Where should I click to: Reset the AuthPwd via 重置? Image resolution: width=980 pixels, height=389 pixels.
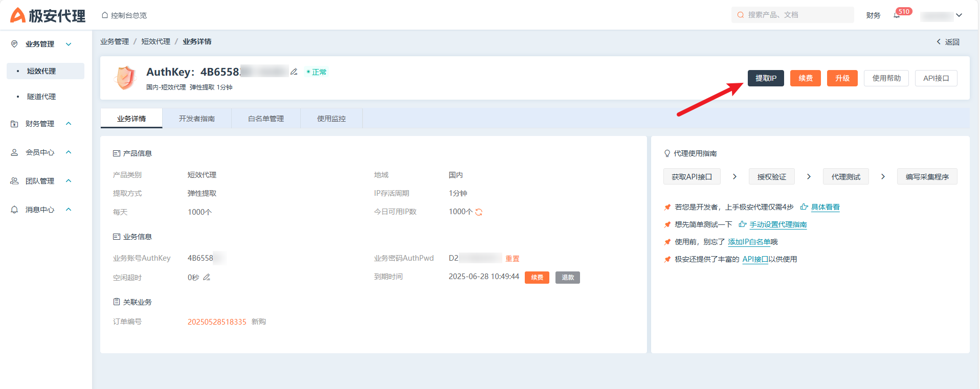pos(513,259)
